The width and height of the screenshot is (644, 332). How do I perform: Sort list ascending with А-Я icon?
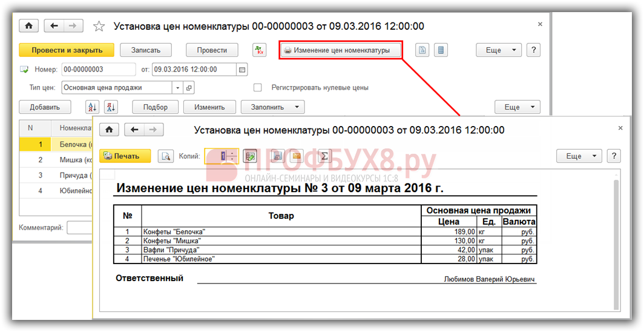(92, 107)
